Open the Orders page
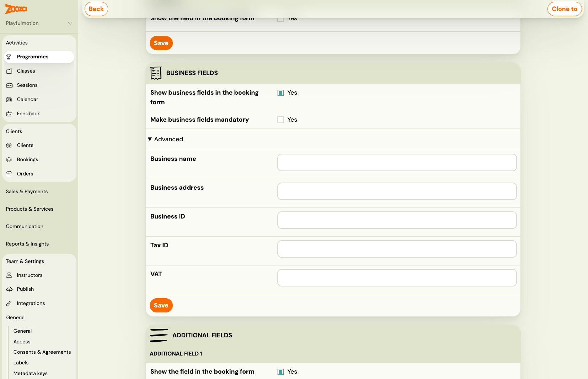Image resolution: width=588 pixels, height=379 pixels. (39, 174)
